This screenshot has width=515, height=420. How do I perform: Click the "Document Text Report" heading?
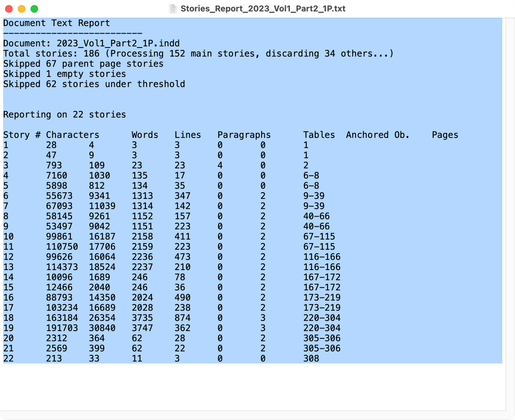57,23
